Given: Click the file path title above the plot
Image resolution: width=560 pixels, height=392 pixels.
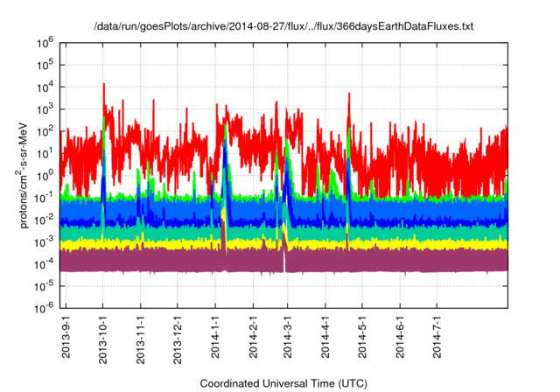Looking at the screenshot, I should click(x=283, y=27).
